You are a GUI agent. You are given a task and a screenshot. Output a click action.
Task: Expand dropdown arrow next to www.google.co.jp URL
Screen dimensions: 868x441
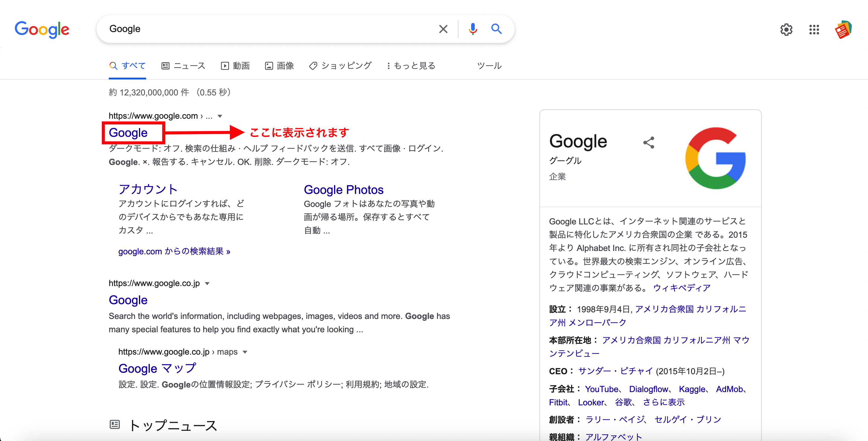(207, 283)
